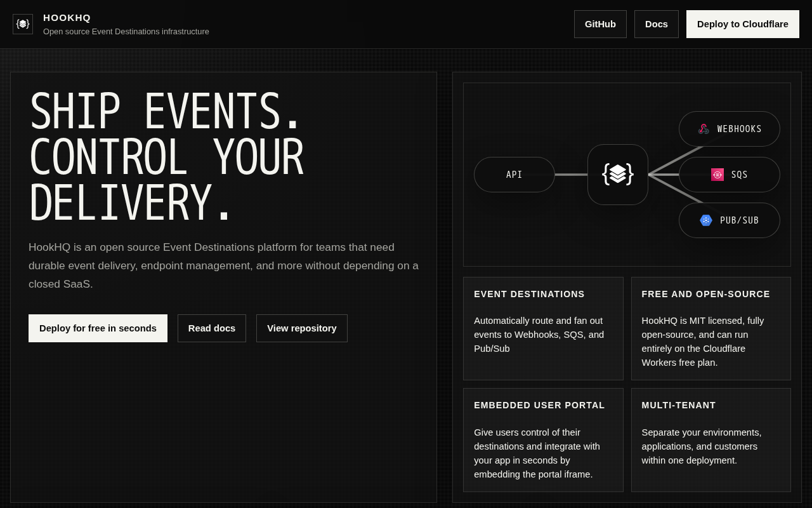The image size is (812, 508).
Task: Click the HOOKHQ brand title
Action: coord(67,17)
